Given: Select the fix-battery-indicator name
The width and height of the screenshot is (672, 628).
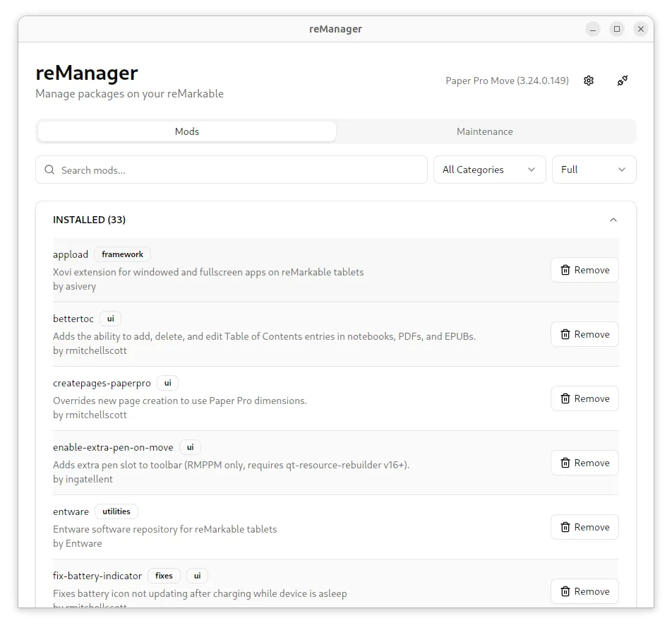Looking at the screenshot, I should 97,576.
